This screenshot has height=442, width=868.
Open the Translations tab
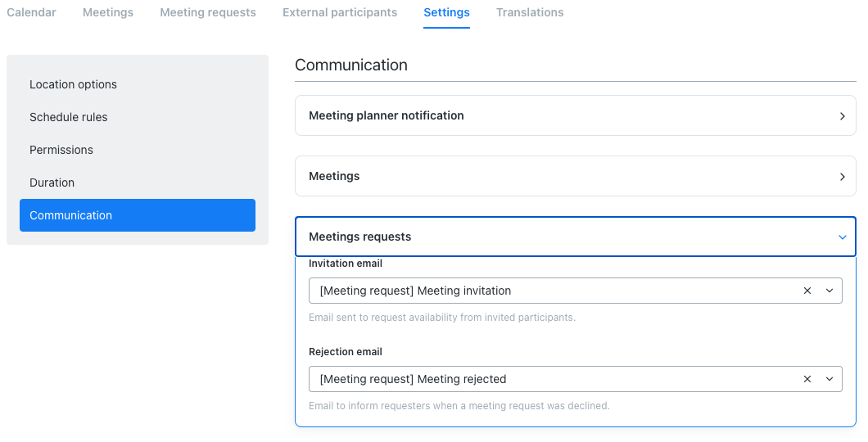530,13
